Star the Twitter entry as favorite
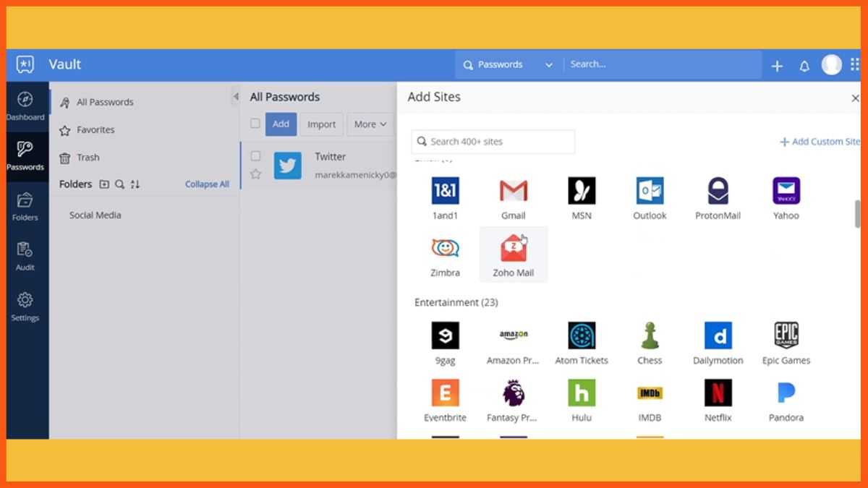The height and width of the screenshot is (488, 868). coord(255,174)
